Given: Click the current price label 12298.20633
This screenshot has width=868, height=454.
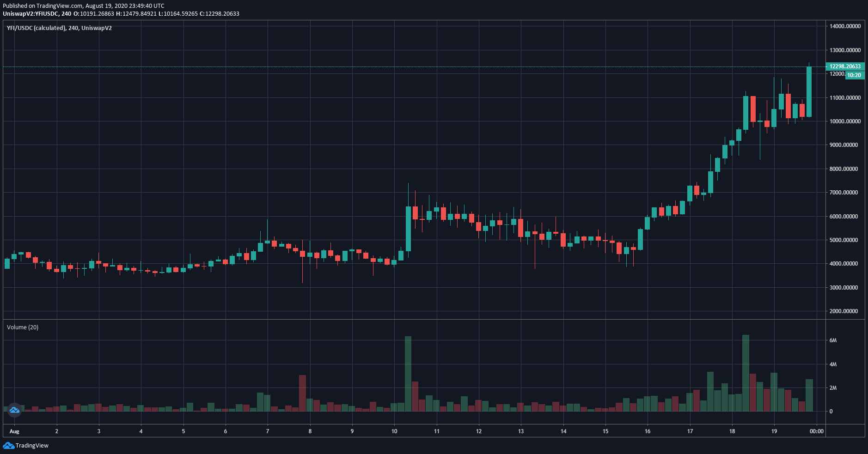Looking at the screenshot, I should coord(845,67).
